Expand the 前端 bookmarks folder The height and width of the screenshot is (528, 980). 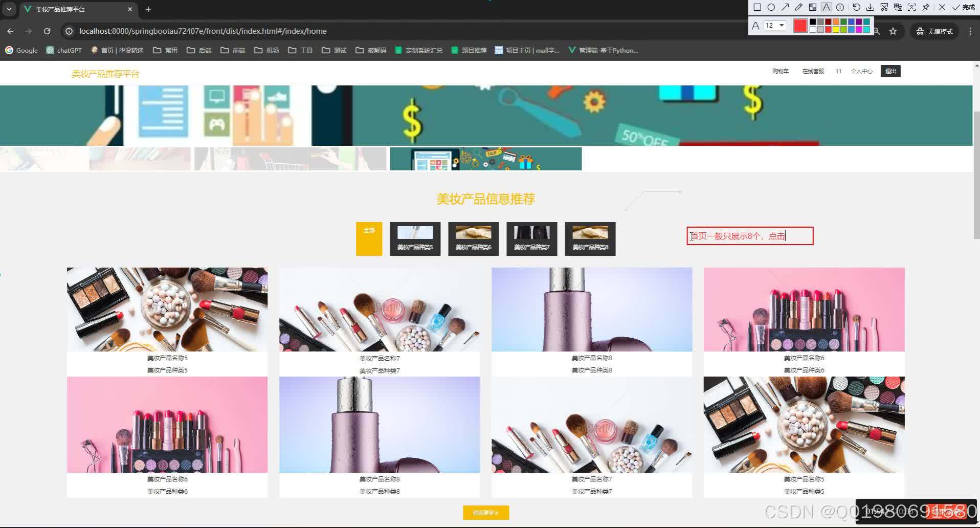tap(233, 50)
